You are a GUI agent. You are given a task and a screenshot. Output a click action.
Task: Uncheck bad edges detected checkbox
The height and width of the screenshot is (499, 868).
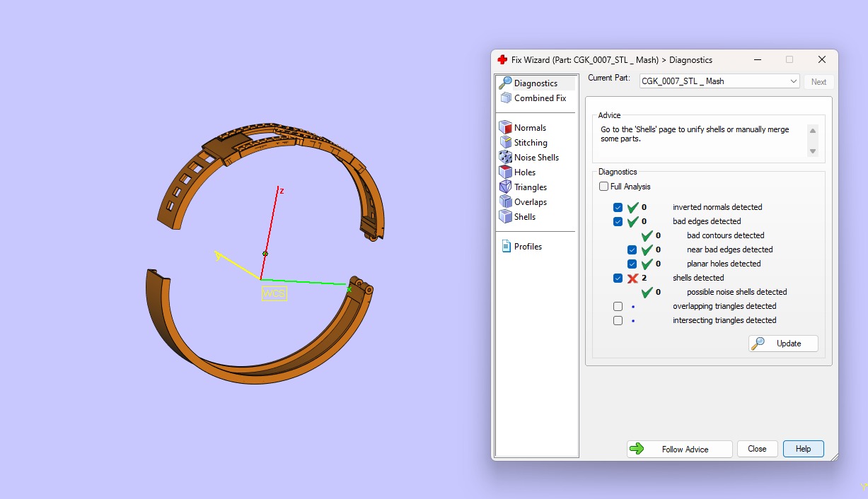coord(618,221)
